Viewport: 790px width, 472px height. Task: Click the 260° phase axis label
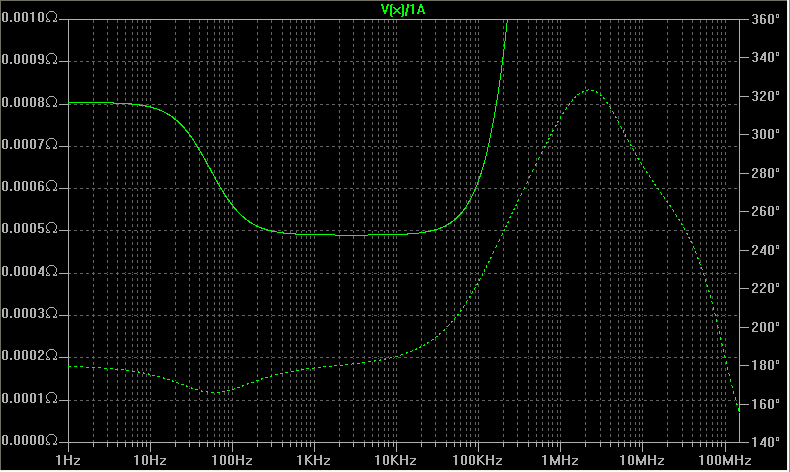(766, 211)
